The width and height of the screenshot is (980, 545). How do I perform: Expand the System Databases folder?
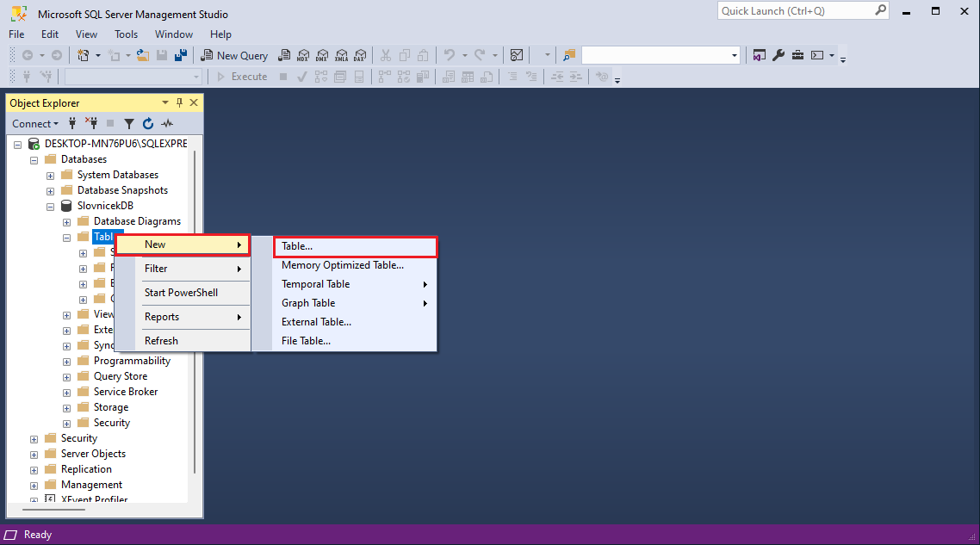point(50,175)
